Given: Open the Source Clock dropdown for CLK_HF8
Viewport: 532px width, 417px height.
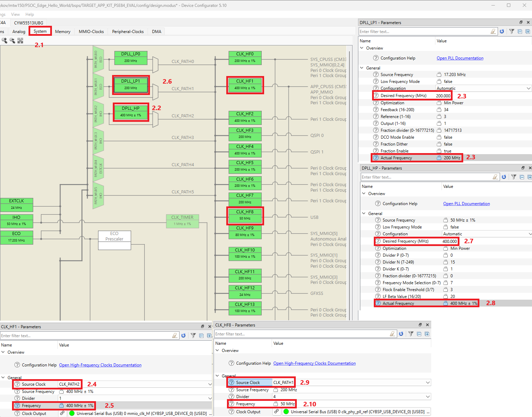Looking at the screenshot, I should click(427, 383).
